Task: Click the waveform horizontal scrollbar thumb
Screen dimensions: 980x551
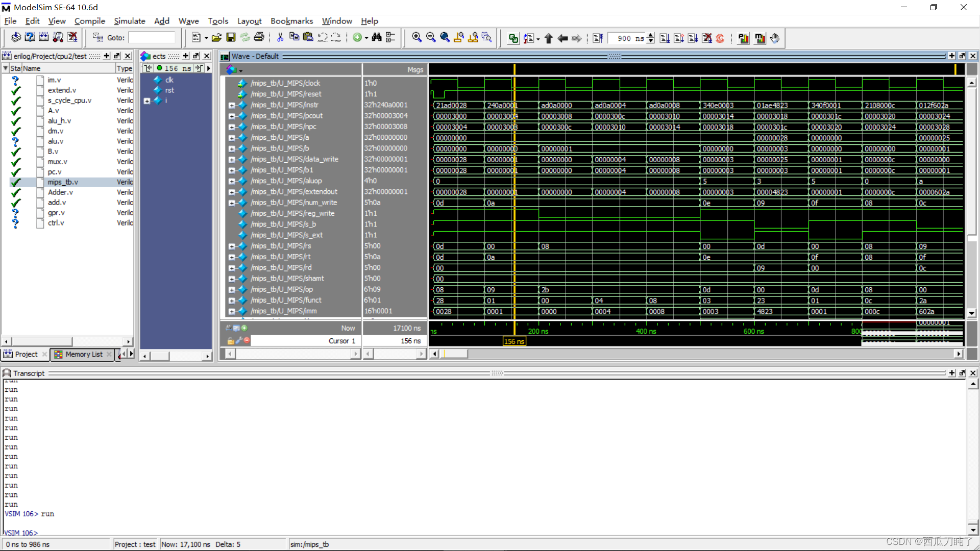Action: coord(455,354)
